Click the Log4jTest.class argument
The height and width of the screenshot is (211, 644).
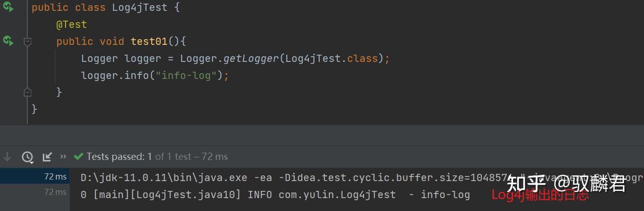click(332, 58)
